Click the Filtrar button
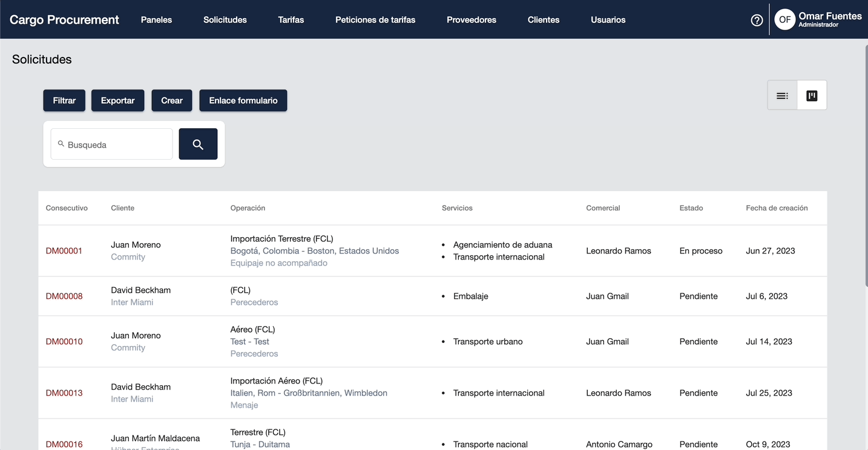This screenshot has width=868, height=450. pyautogui.click(x=64, y=100)
